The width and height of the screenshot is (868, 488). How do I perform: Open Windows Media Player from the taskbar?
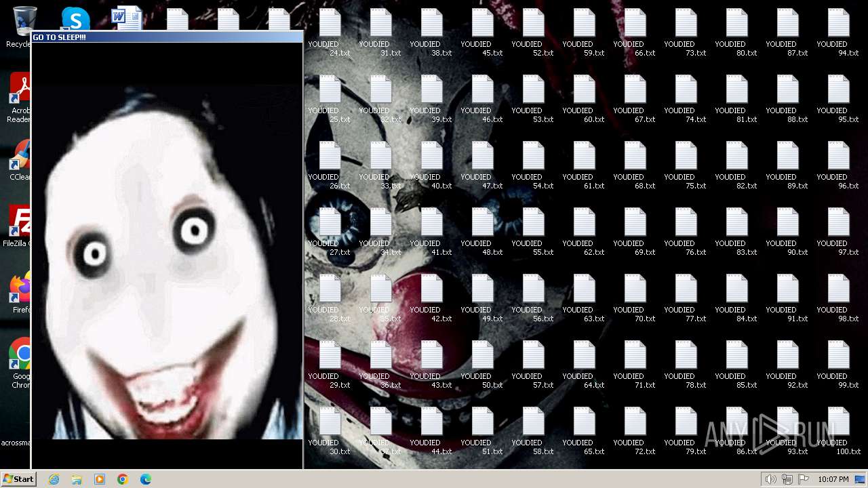pos(100,479)
